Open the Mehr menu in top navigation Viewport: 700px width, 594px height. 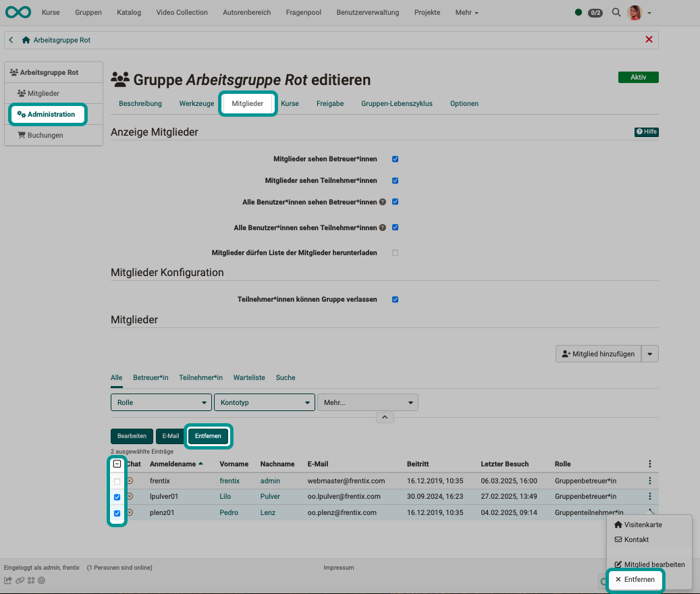point(466,12)
